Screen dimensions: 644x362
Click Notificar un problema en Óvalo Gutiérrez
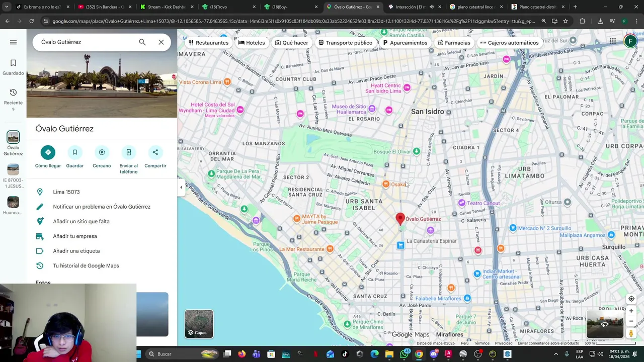(102, 207)
